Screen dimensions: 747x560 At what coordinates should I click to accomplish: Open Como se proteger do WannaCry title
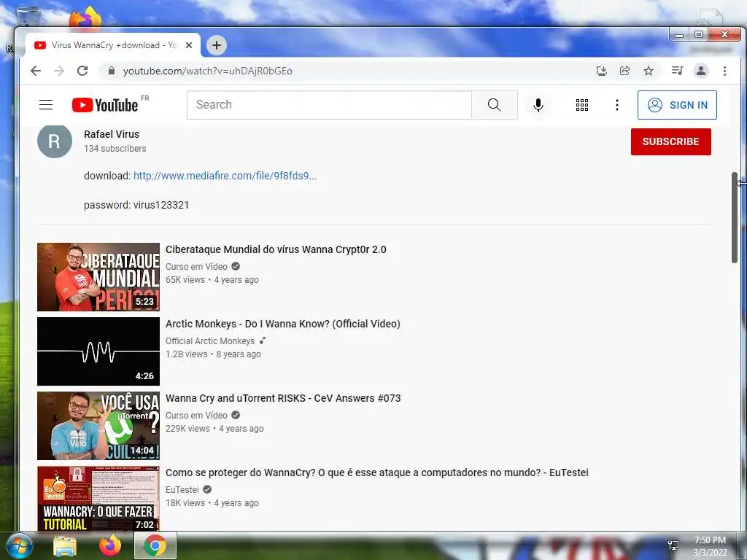point(377,472)
